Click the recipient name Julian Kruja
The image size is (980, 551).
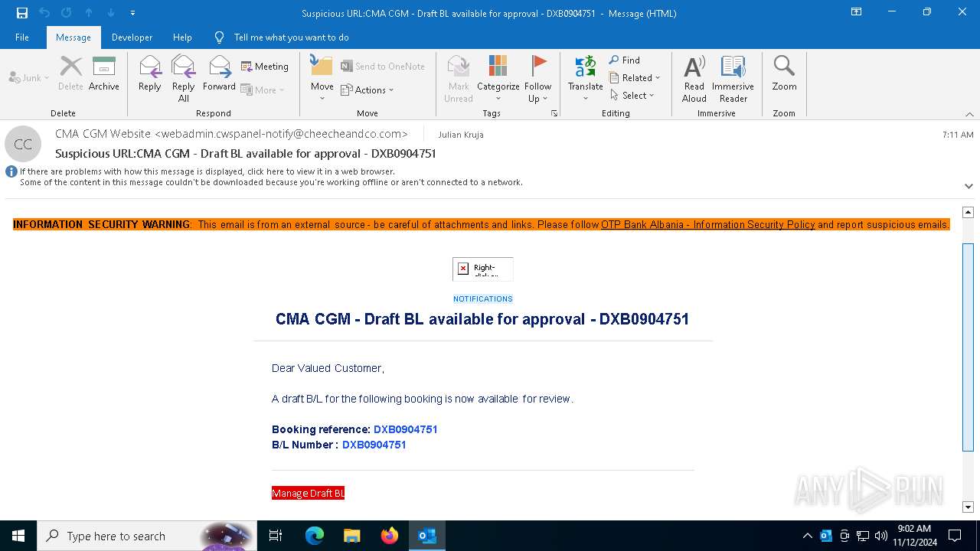[461, 135]
